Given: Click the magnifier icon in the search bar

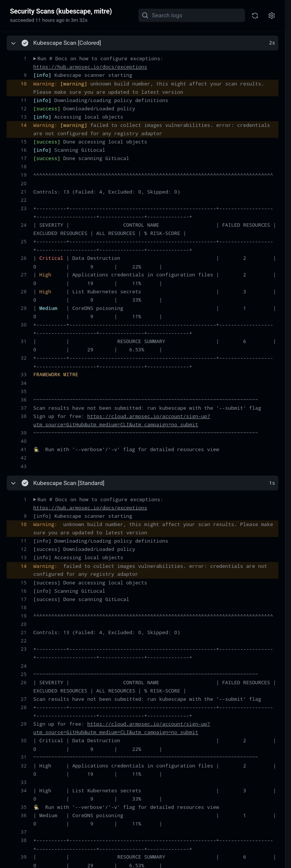Looking at the screenshot, I should pyautogui.click(x=145, y=15).
